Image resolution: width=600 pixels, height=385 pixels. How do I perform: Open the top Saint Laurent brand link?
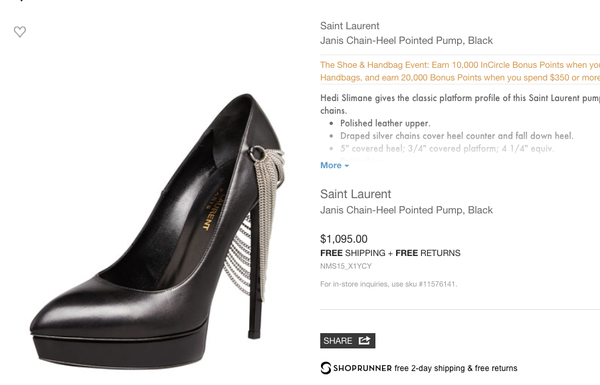click(350, 26)
